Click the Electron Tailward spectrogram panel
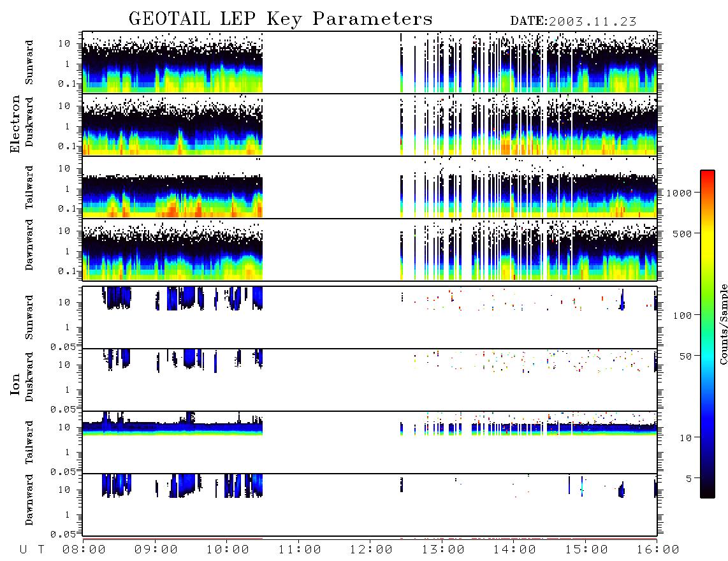This screenshot has height=561, width=728. pyautogui.click(x=370, y=187)
